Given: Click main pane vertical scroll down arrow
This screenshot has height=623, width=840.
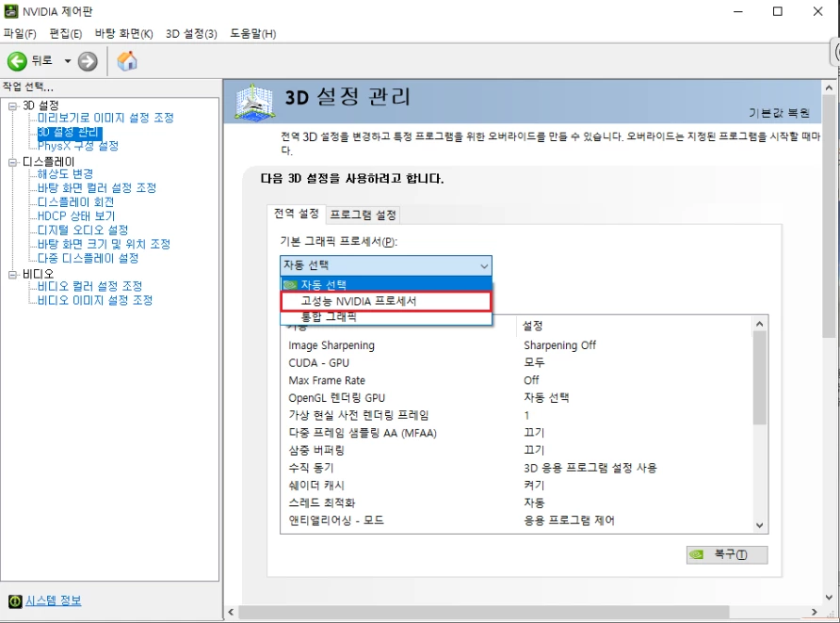Looking at the screenshot, I should point(829,598).
